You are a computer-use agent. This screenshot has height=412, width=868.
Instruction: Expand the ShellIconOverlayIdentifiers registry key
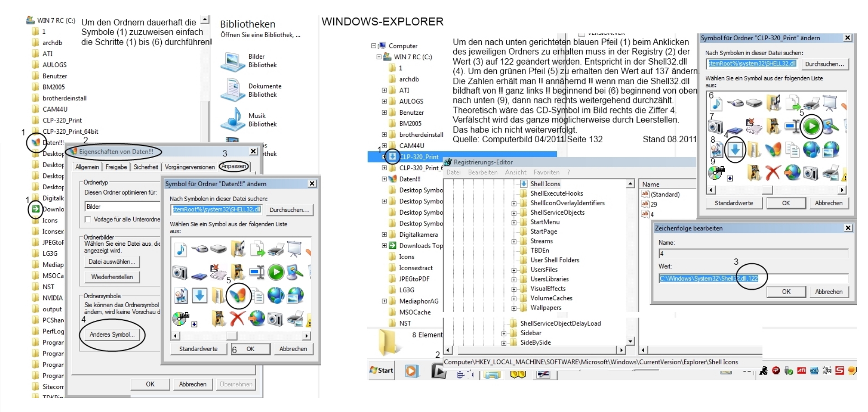[x=513, y=203]
